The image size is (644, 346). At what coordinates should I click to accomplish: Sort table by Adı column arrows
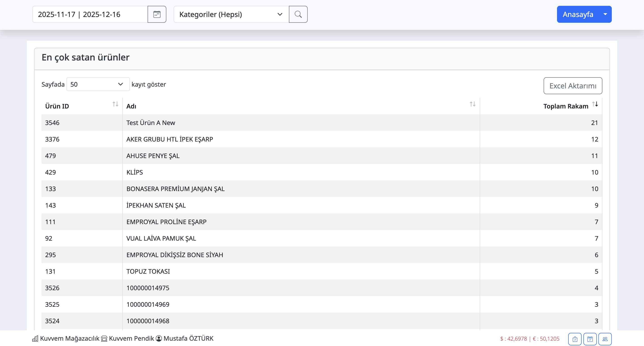pos(472,104)
